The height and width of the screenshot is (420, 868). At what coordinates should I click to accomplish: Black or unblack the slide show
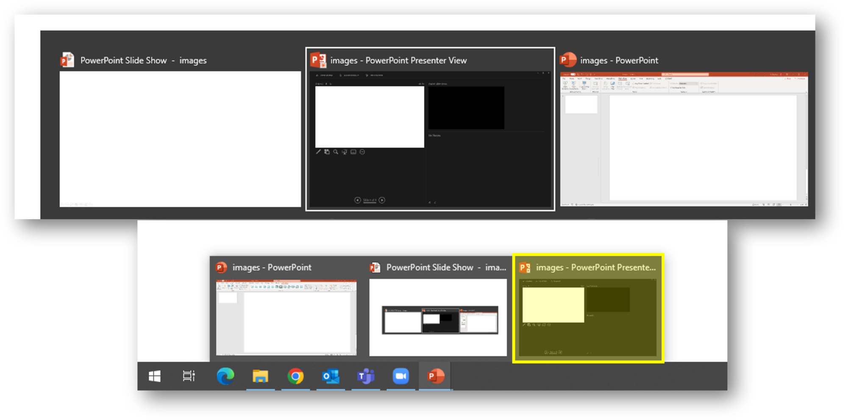click(344, 152)
